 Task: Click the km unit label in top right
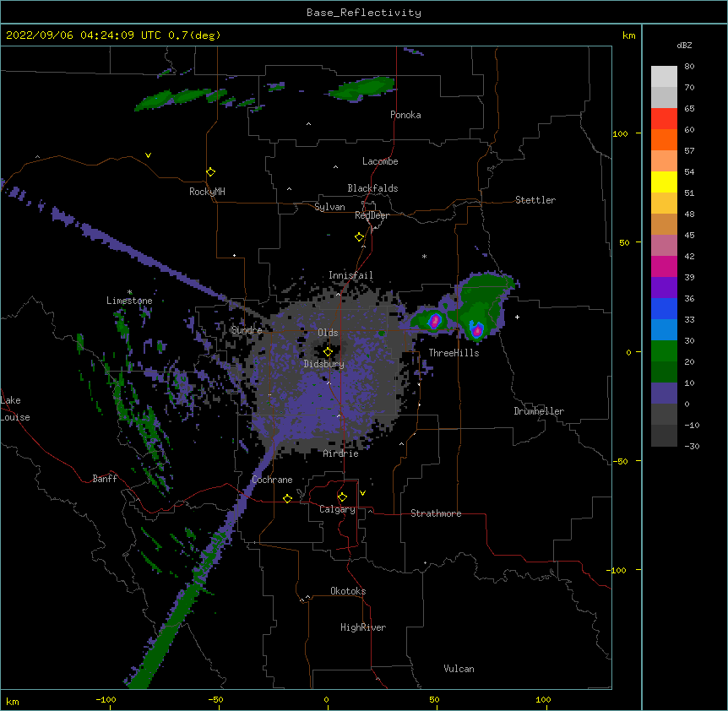629,35
